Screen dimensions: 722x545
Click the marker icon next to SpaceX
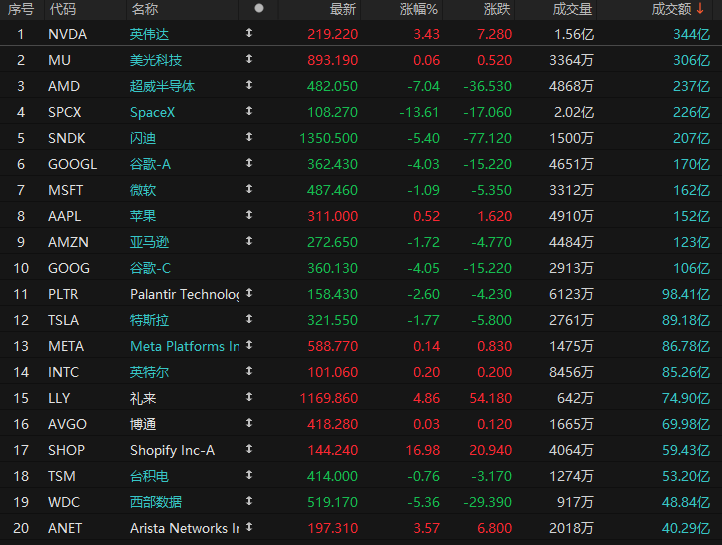pos(249,111)
